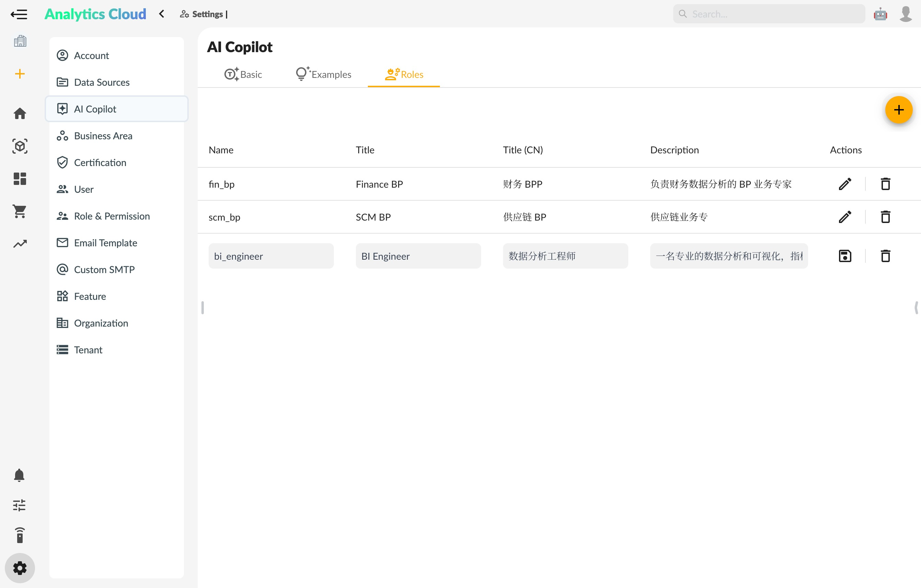The width and height of the screenshot is (921, 588).
Task: Open the shopping cart section
Action: pos(20,211)
